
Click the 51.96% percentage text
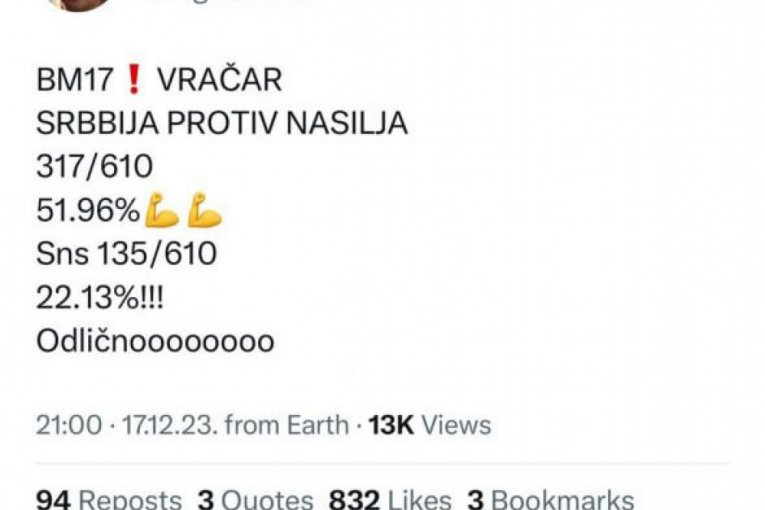click(x=89, y=210)
